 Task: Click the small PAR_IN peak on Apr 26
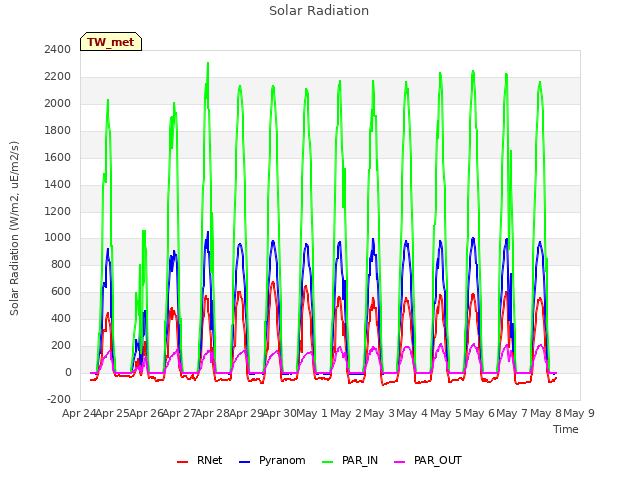144,232
